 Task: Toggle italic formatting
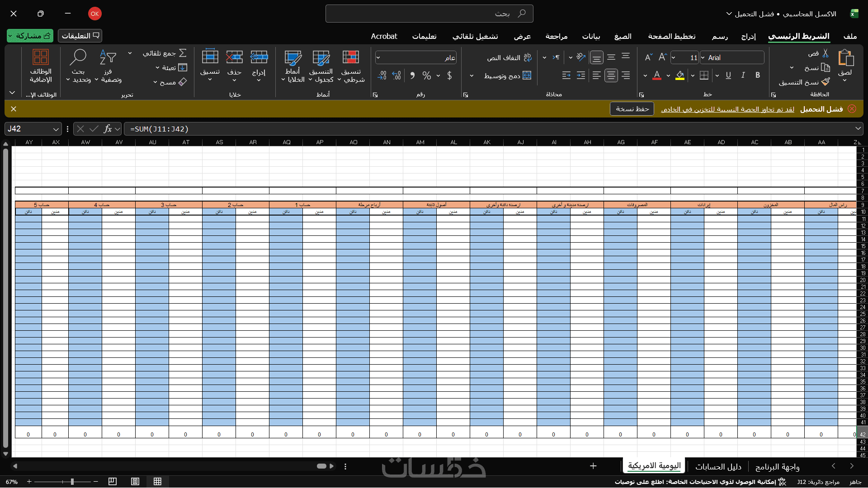click(x=743, y=75)
